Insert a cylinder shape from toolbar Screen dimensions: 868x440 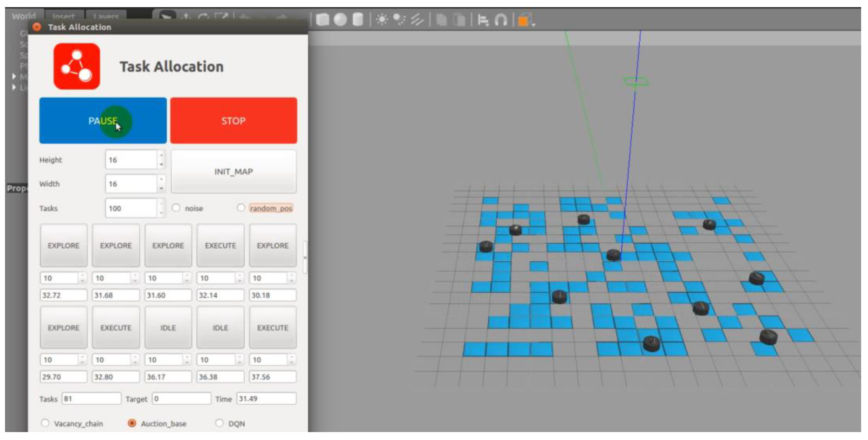click(358, 20)
